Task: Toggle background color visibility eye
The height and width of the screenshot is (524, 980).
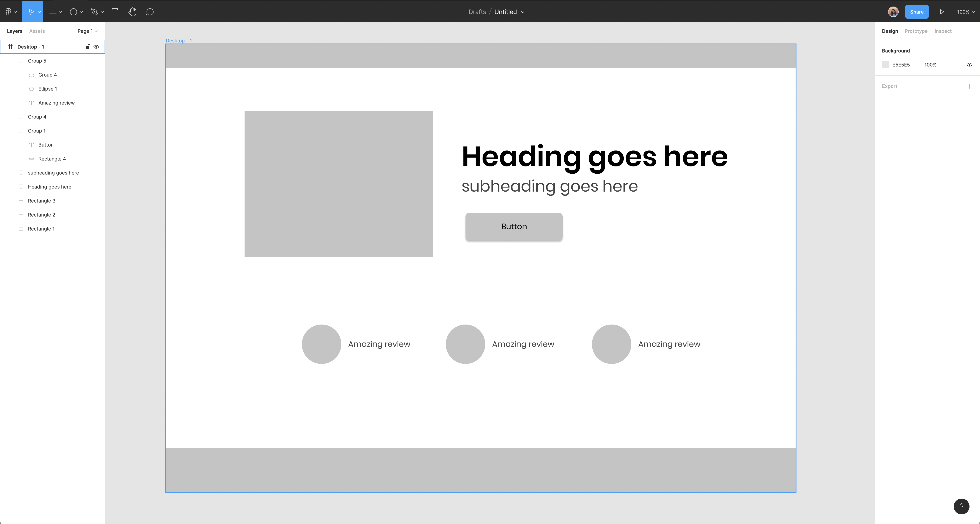Action: (x=969, y=65)
